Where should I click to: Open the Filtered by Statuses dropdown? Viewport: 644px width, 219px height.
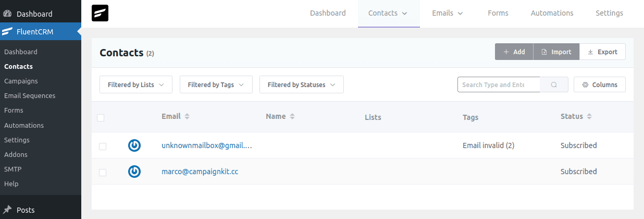(x=302, y=84)
